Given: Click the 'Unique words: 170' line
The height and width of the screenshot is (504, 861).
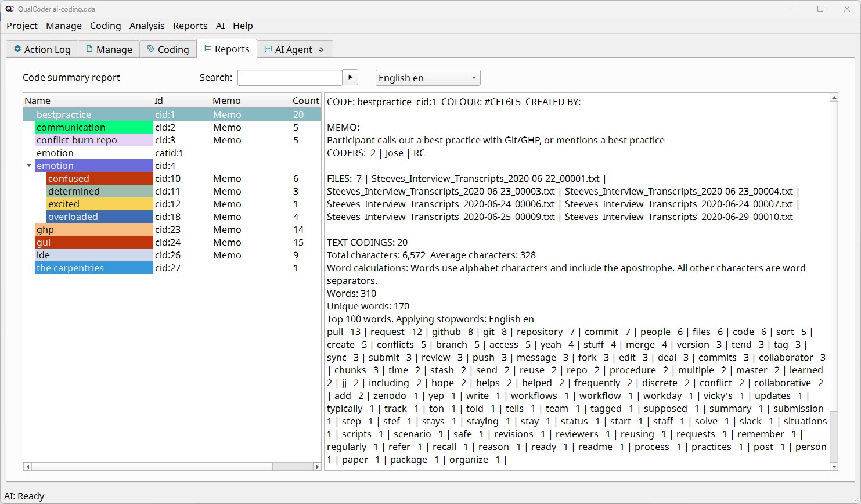Looking at the screenshot, I should [x=368, y=306].
